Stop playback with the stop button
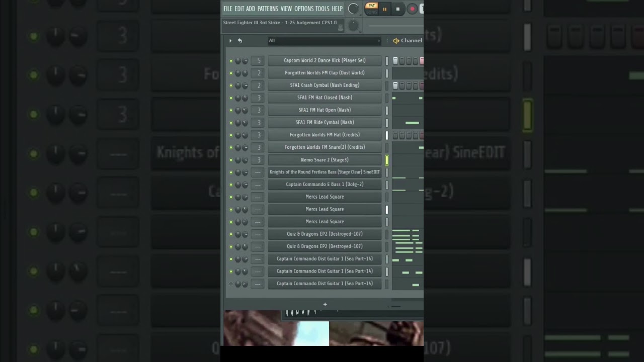Image resolution: width=644 pixels, height=362 pixels. [x=398, y=9]
